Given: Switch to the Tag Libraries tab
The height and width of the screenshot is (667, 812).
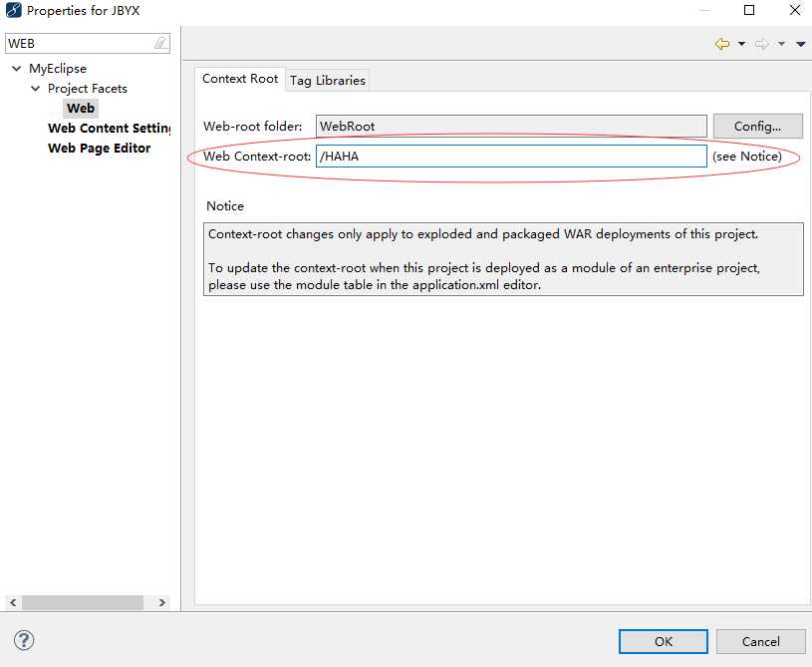Looking at the screenshot, I should 327,81.
